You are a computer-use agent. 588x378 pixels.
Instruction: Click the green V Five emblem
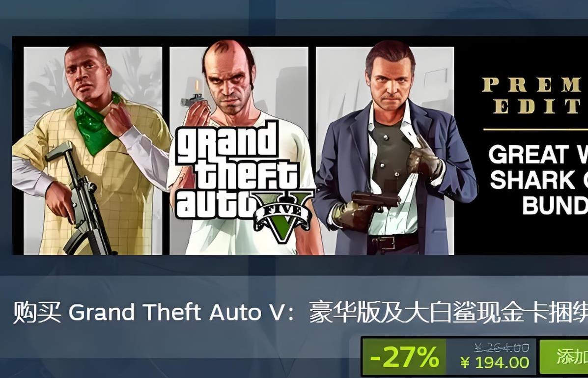tap(284, 216)
